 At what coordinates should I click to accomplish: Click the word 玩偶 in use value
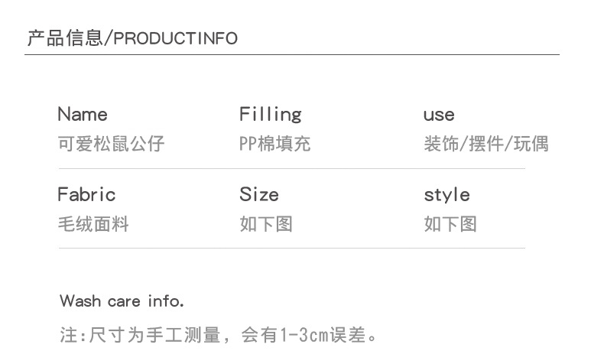(x=531, y=144)
